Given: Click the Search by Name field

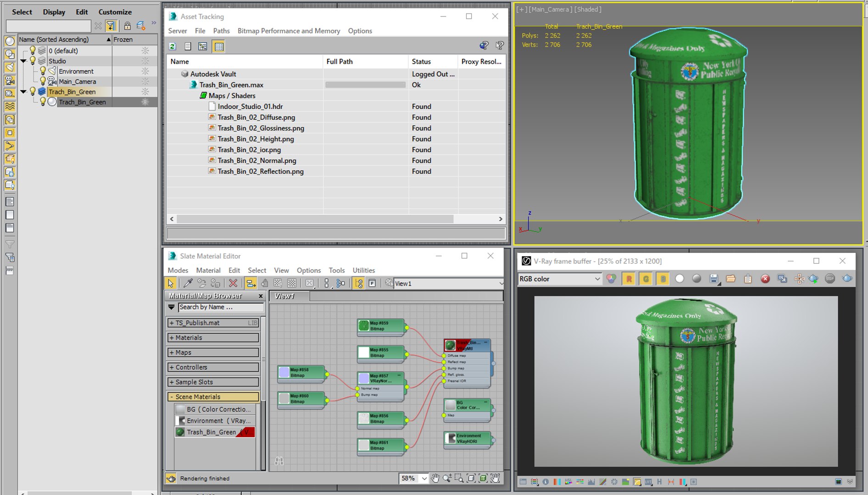Looking at the screenshot, I should point(221,307).
